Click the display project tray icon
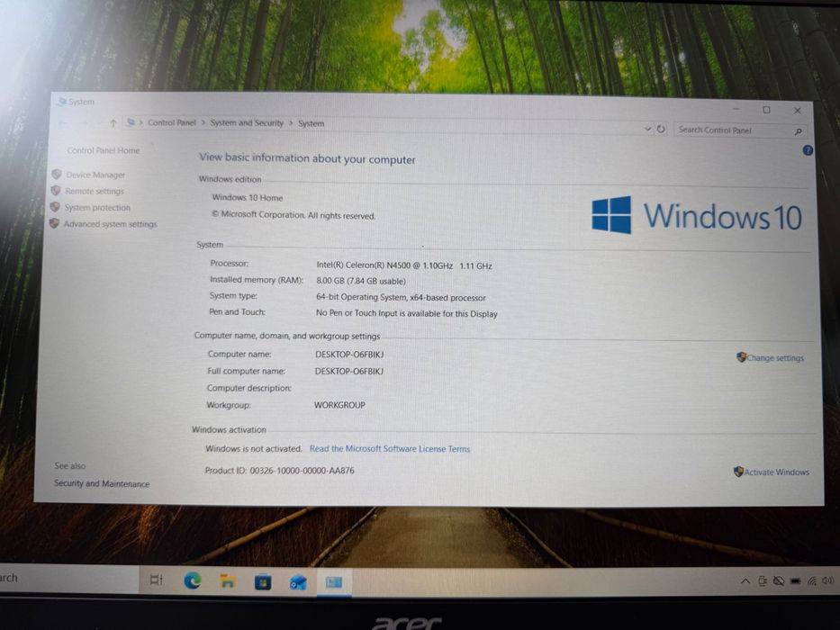The image size is (840, 630). [763, 581]
